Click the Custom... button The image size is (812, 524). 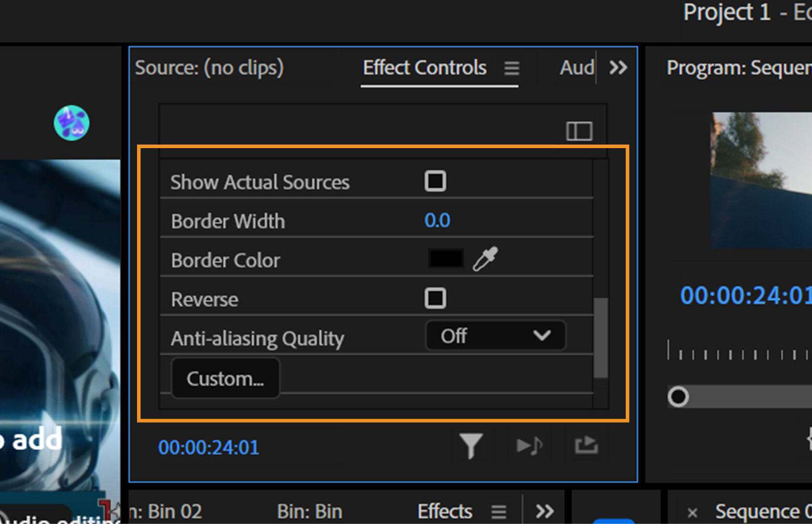pos(225,378)
